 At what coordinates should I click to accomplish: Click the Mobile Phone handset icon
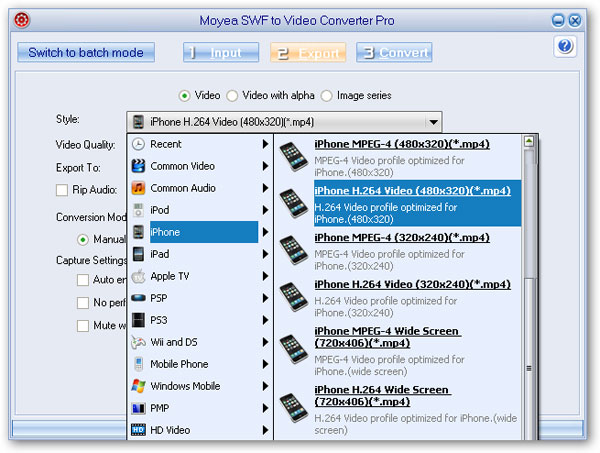(x=138, y=364)
